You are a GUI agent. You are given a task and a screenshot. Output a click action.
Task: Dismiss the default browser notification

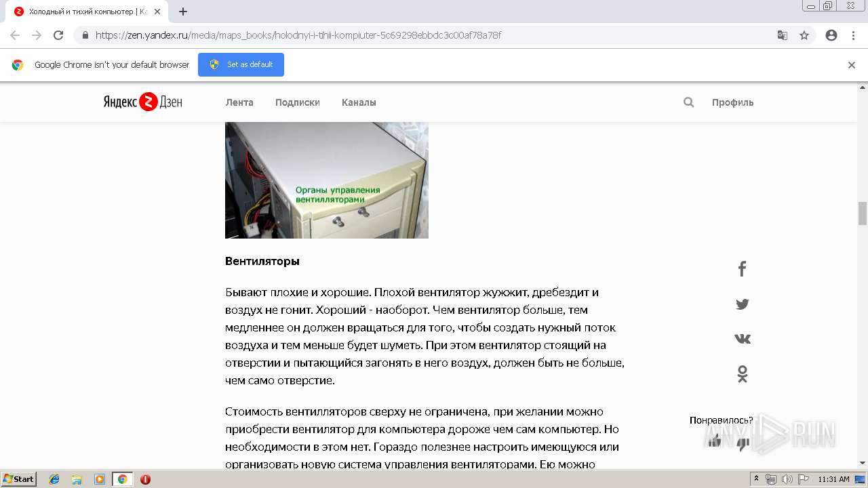click(x=852, y=65)
